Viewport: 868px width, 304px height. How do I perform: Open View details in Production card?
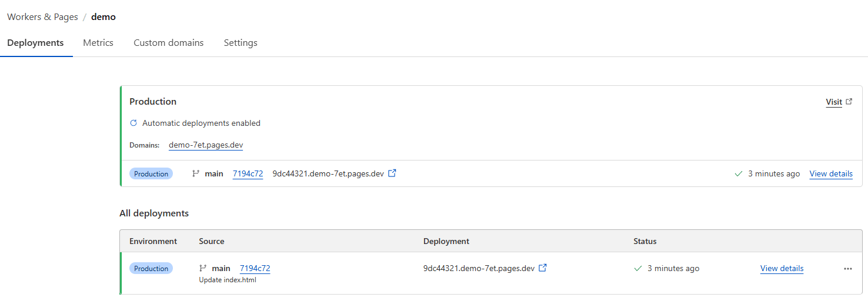831,174
